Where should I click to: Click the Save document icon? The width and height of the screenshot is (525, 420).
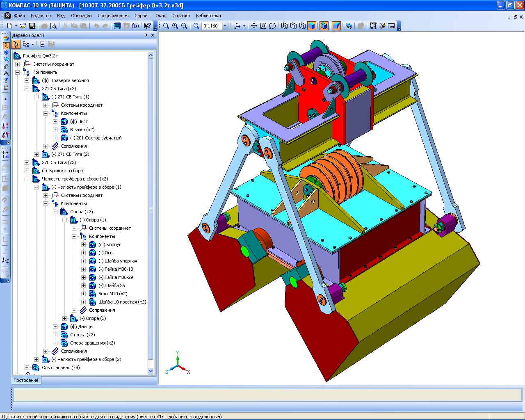click(32, 26)
